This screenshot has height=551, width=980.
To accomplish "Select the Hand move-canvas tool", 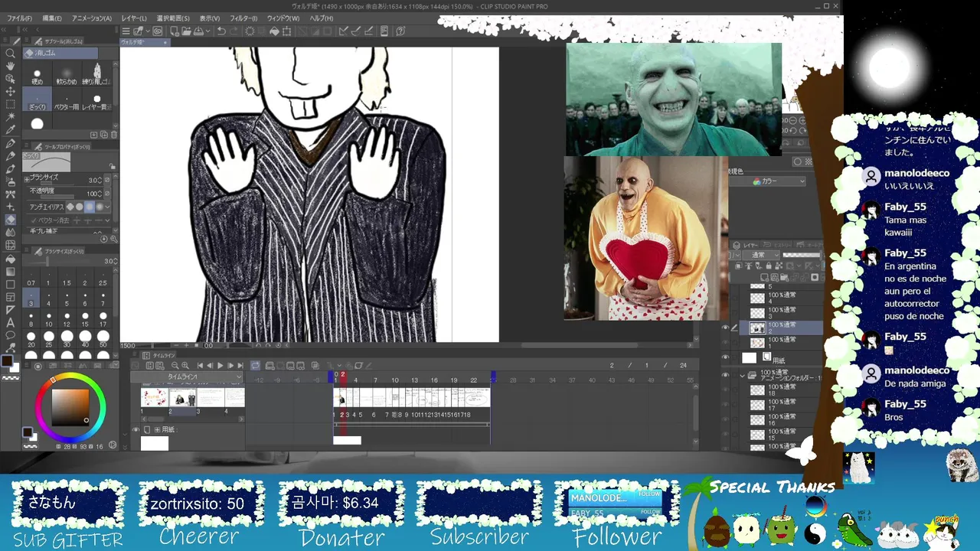I will (11, 67).
